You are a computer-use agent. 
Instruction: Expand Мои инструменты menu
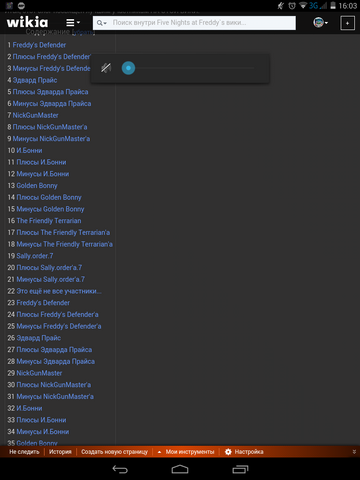pyautogui.click(x=186, y=452)
